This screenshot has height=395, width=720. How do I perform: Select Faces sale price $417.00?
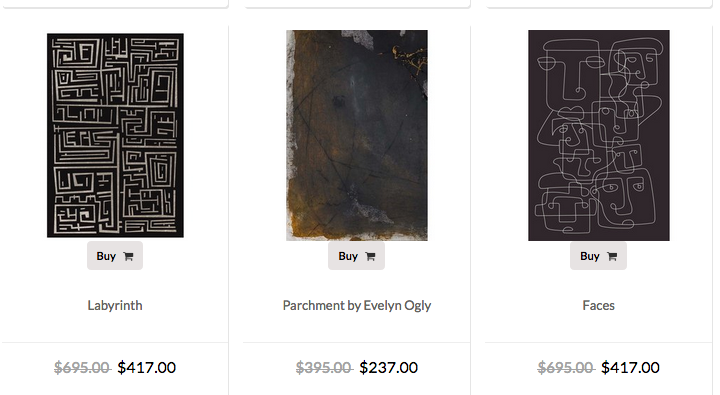(x=630, y=367)
